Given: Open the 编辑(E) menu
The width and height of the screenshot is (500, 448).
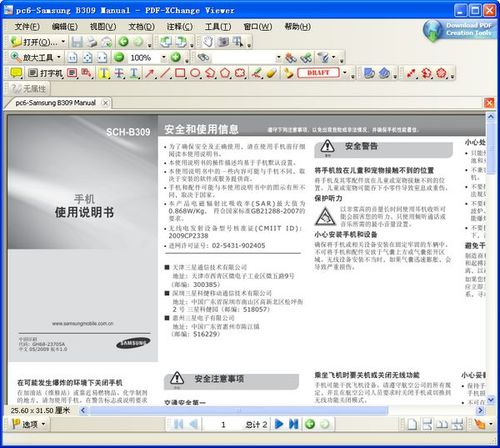Looking at the screenshot, I should point(65,27).
